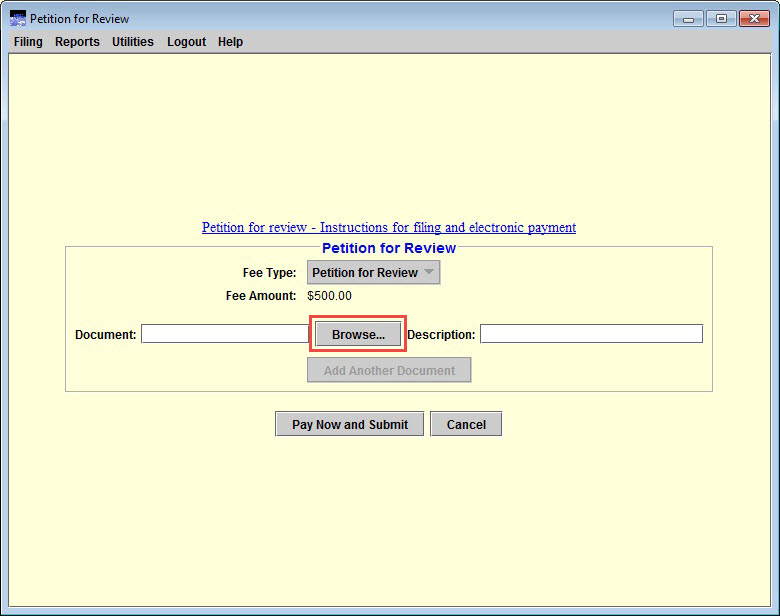Click the Petition for Review panel heading

389,248
